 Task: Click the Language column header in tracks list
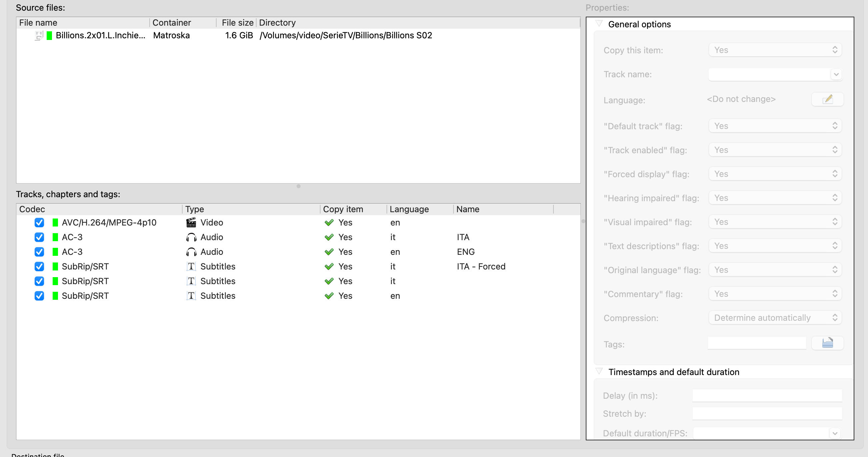(x=409, y=209)
